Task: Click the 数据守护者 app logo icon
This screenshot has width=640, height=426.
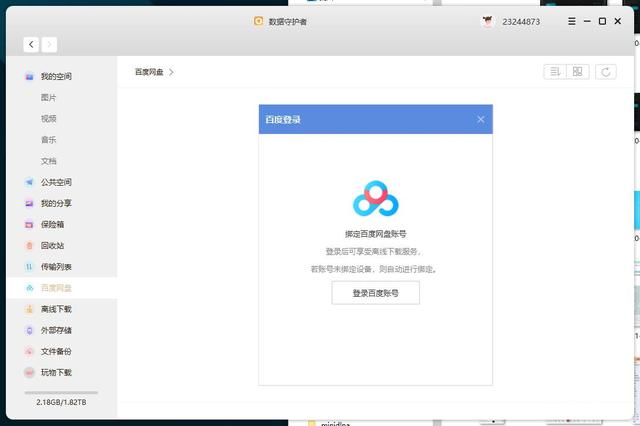Action: (x=258, y=21)
